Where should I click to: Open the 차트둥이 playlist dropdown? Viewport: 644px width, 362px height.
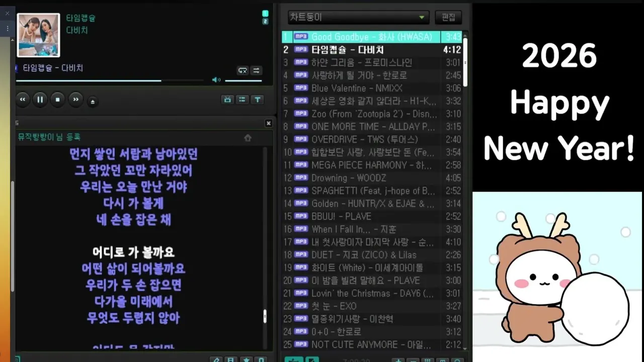[x=358, y=17]
